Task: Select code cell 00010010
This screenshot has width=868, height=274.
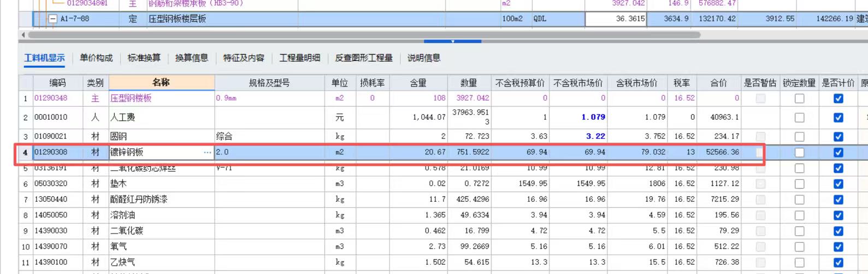Action: tap(57, 117)
